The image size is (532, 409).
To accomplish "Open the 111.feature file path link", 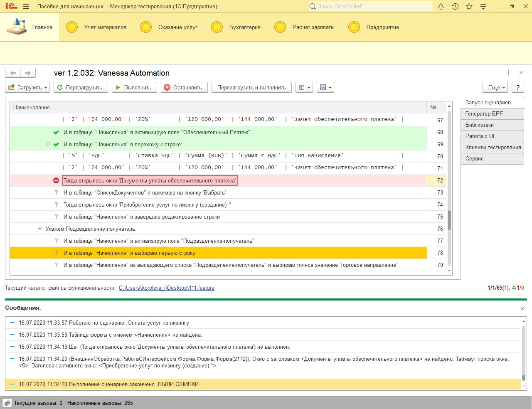I will click(x=167, y=288).
